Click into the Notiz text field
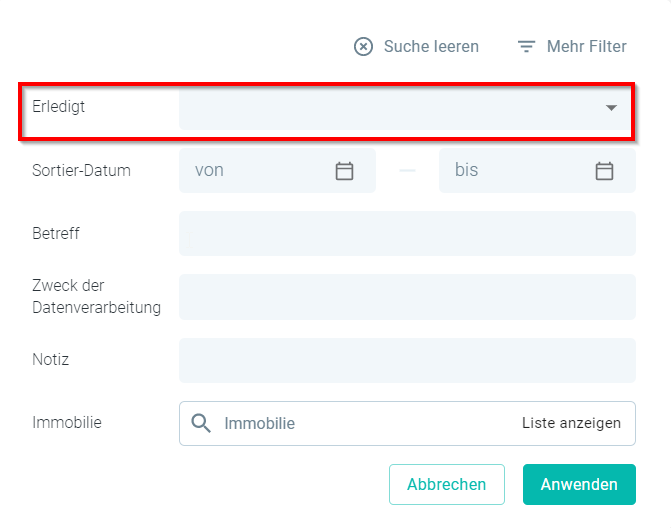 coord(407,360)
